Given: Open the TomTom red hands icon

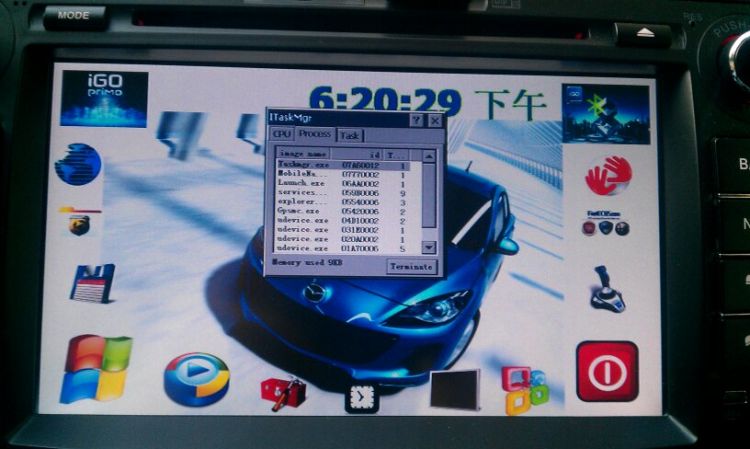Looking at the screenshot, I should click(608, 175).
